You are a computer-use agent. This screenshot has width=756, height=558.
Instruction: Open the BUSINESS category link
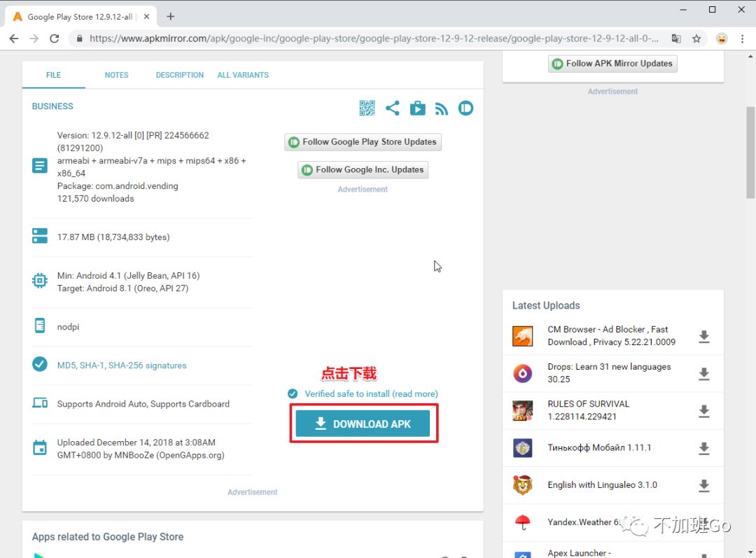(52, 106)
